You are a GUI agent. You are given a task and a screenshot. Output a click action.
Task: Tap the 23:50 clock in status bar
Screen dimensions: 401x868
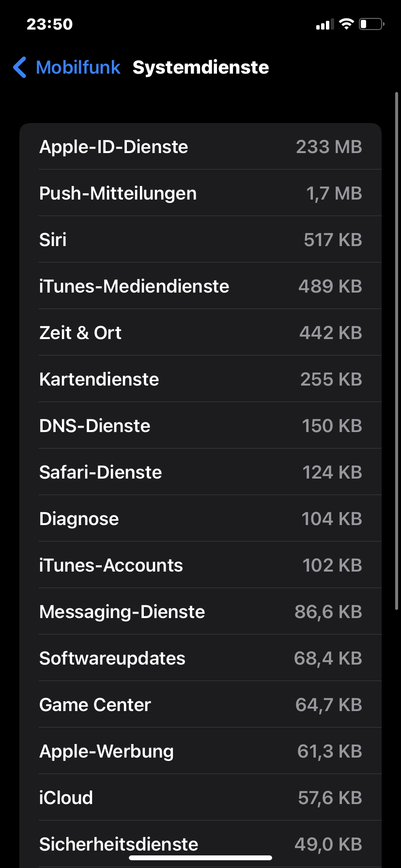point(49,24)
